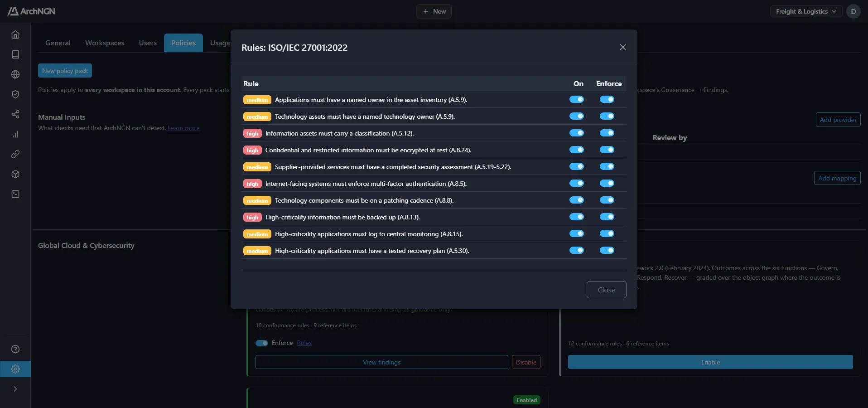868x408 pixels.
Task: Click Add provider button
Action: click(x=838, y=120)
